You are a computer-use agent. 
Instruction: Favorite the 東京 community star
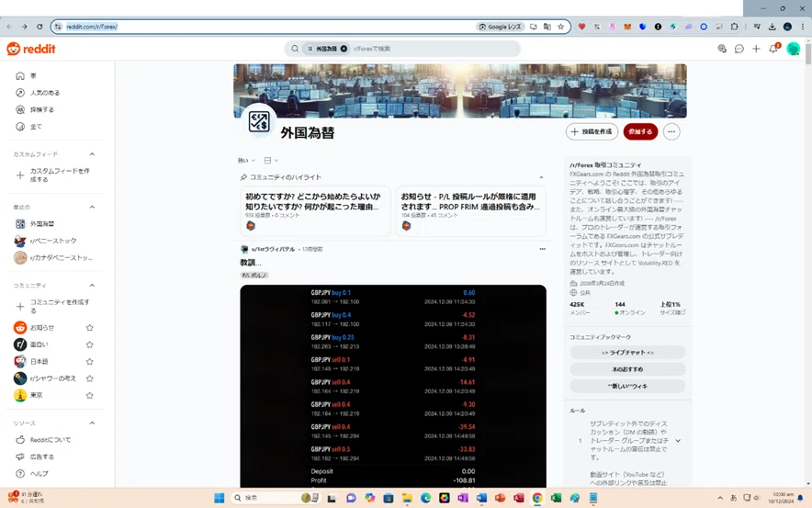point(90,395)
